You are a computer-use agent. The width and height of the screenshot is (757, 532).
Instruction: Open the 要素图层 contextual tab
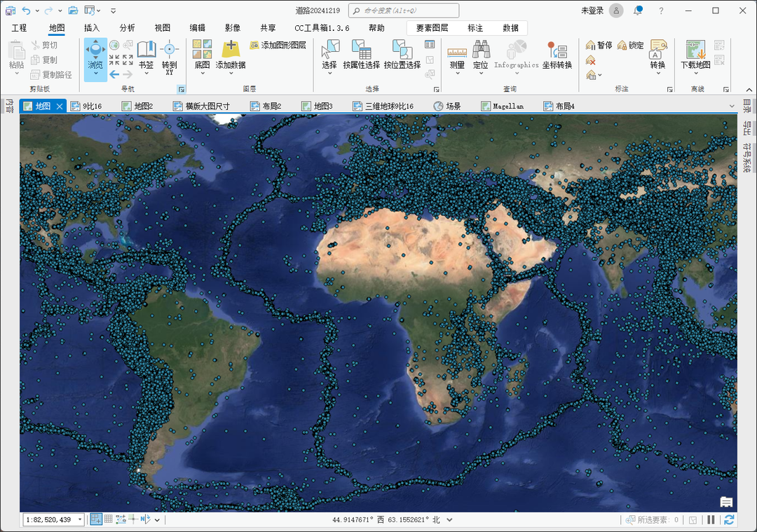coord(432,28)
